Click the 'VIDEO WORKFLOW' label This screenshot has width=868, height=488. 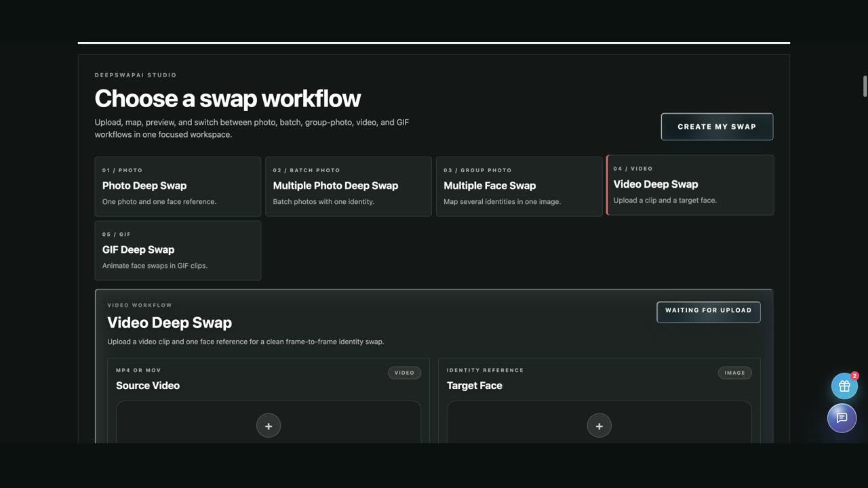tap(140, 306)
